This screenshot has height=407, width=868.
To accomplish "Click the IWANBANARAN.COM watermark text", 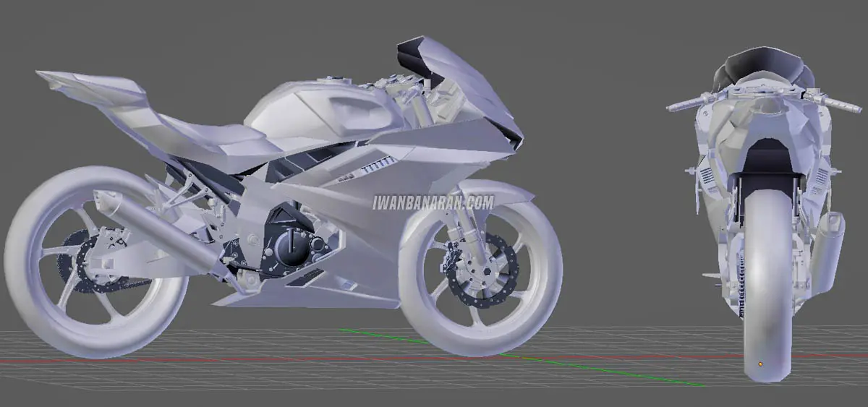I will coord(433,203).
